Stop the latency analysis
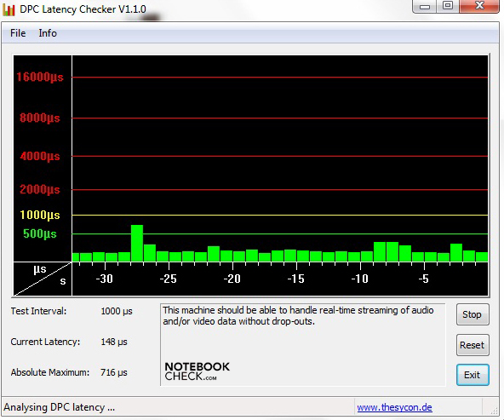 [x=472, y=314]
